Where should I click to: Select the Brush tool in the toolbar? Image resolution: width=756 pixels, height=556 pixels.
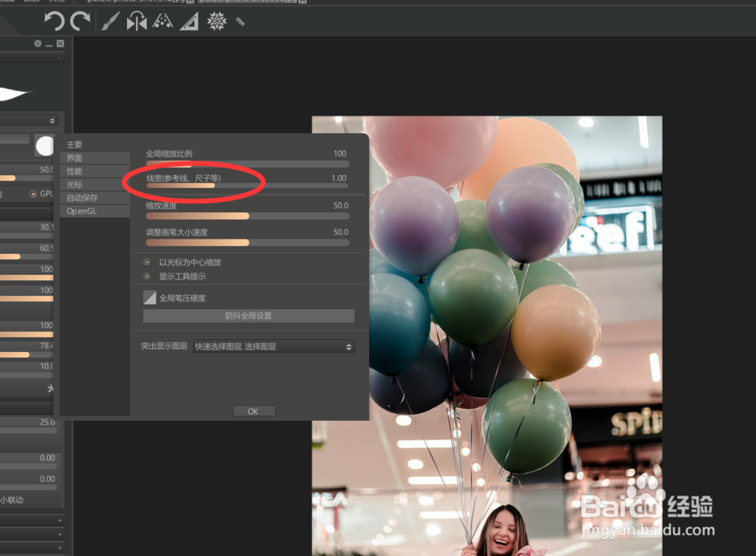110,21
